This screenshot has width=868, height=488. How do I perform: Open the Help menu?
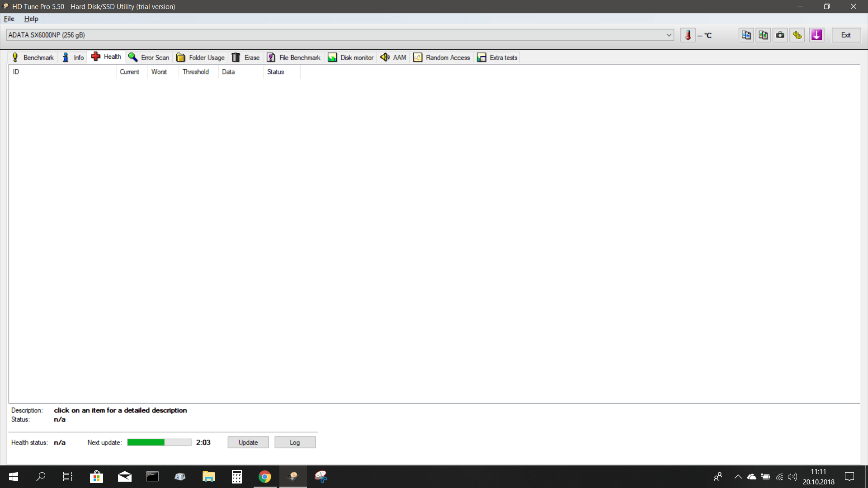pos(31,19)
